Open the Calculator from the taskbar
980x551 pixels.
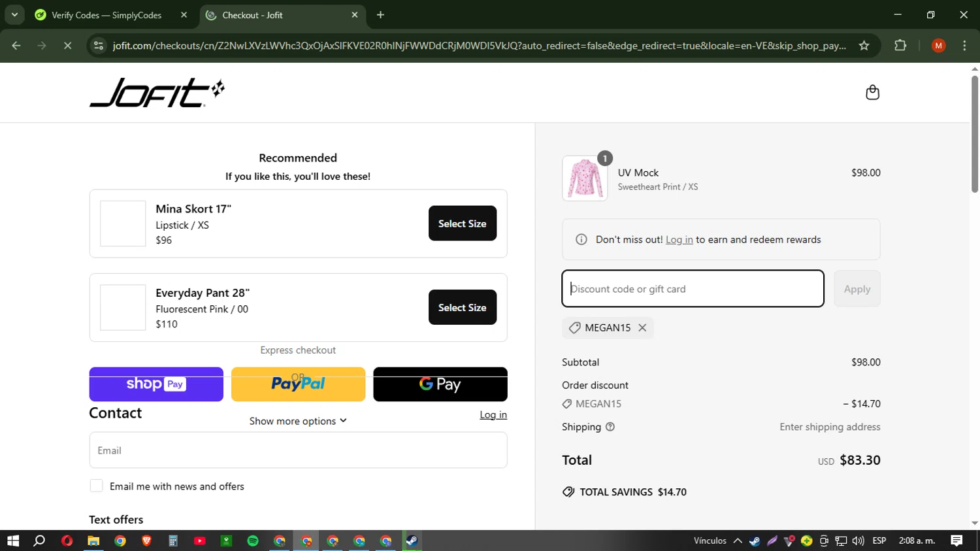(x=173, y=541)
